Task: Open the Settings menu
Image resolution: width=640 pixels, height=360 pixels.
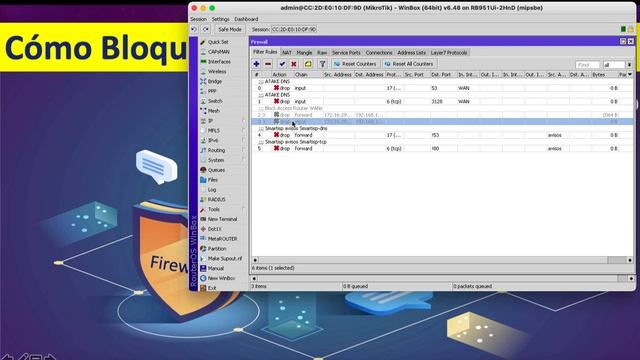Action: point(220,19)
